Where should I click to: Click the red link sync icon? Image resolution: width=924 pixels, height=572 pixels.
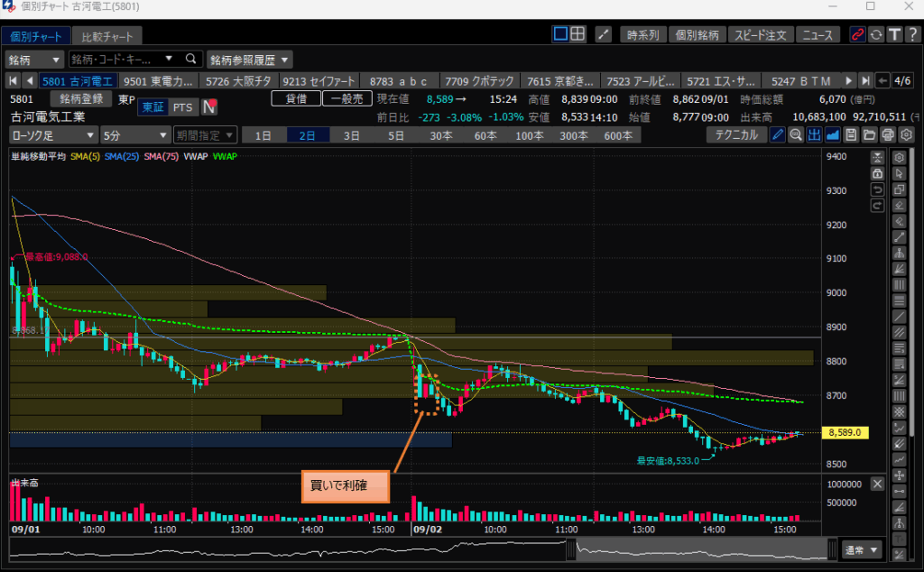coord(857,35)
